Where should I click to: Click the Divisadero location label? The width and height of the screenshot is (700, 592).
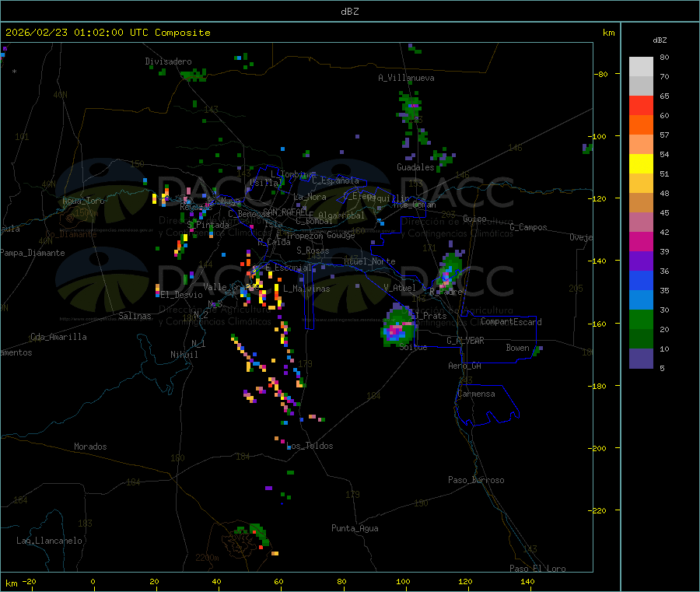coord(168,61)
